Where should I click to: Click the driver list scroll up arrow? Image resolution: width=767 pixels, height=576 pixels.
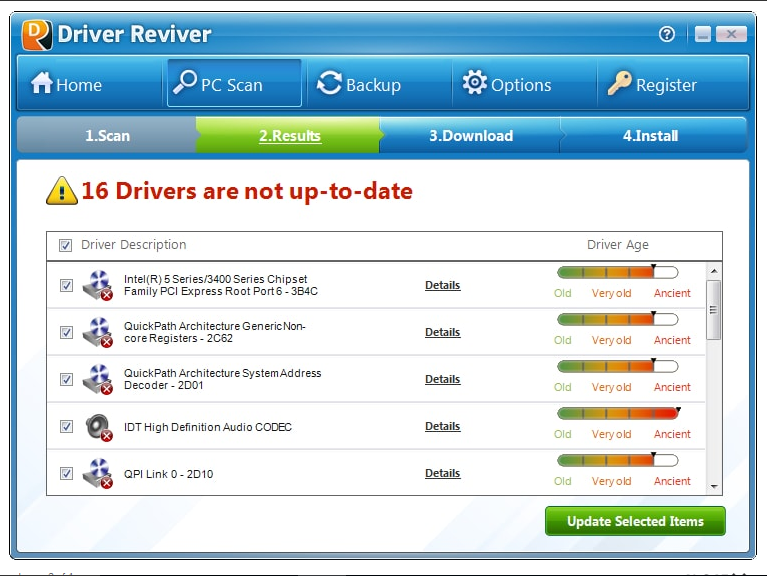click(714, 271)
